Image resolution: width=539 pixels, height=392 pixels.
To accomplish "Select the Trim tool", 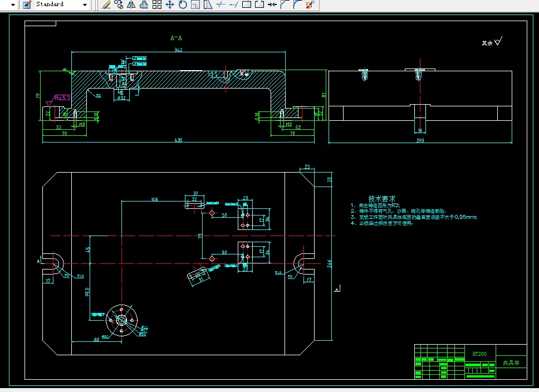I will click(x=221, y=4).
